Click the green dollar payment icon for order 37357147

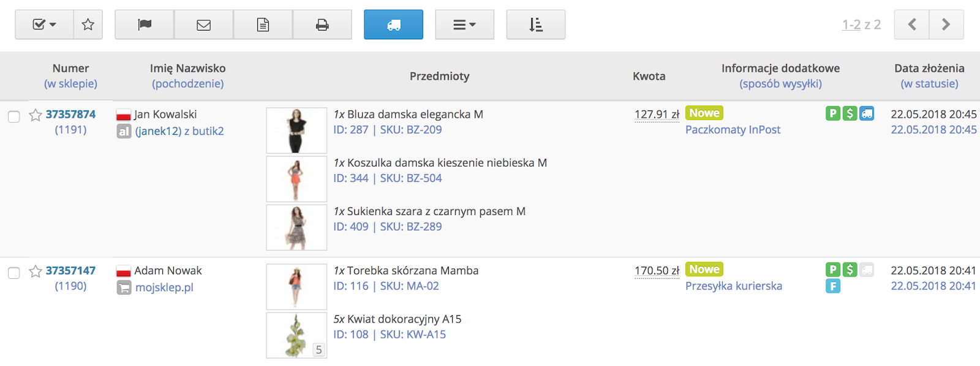(850, 269)
